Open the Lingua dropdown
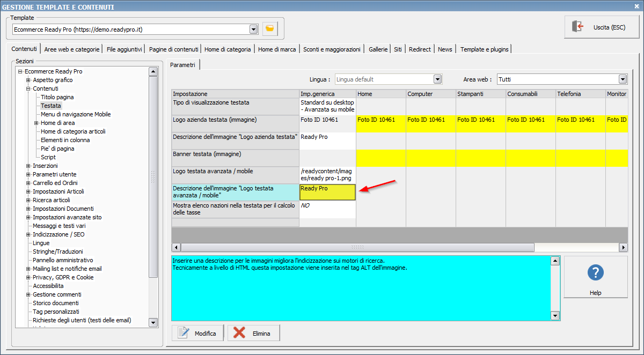The image size is (644, 355). 437,79
